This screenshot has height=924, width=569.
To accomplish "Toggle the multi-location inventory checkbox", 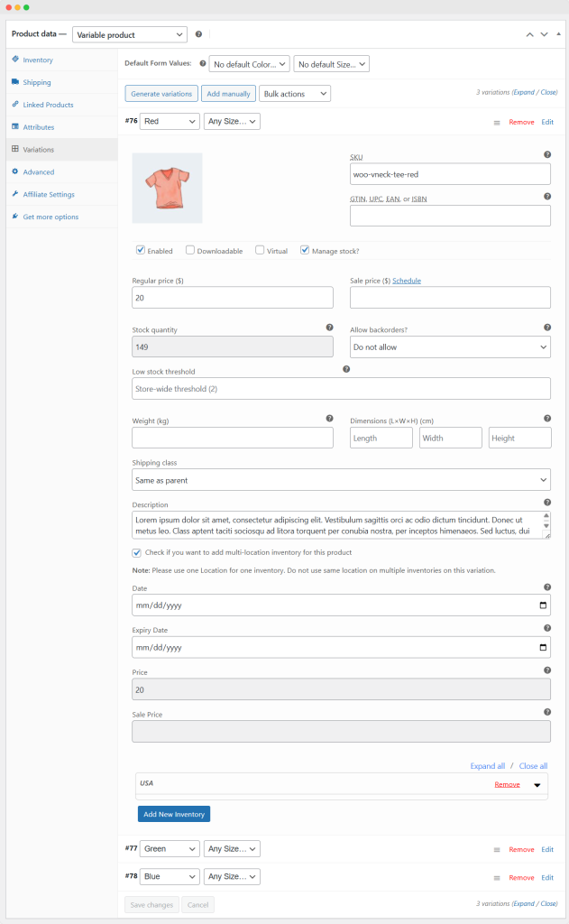I will [137, 552].
